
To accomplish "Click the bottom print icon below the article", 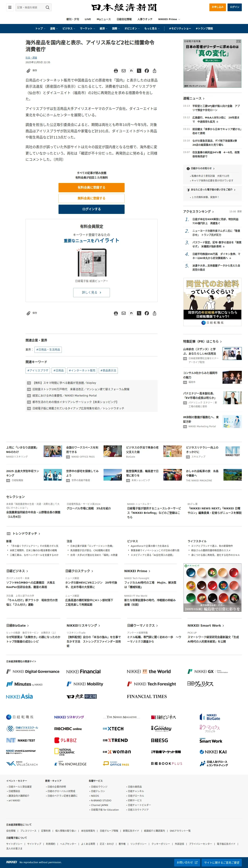I will (x=116, y=313).
